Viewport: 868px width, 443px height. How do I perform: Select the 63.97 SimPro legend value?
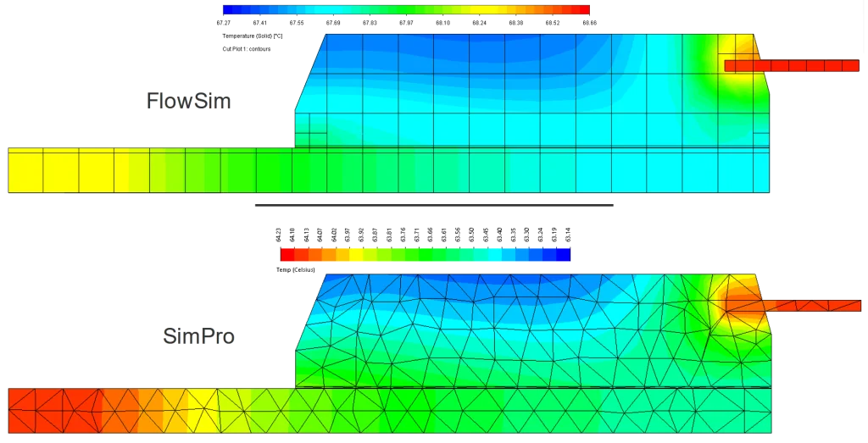pyautogui.click(x=348, y=235)
